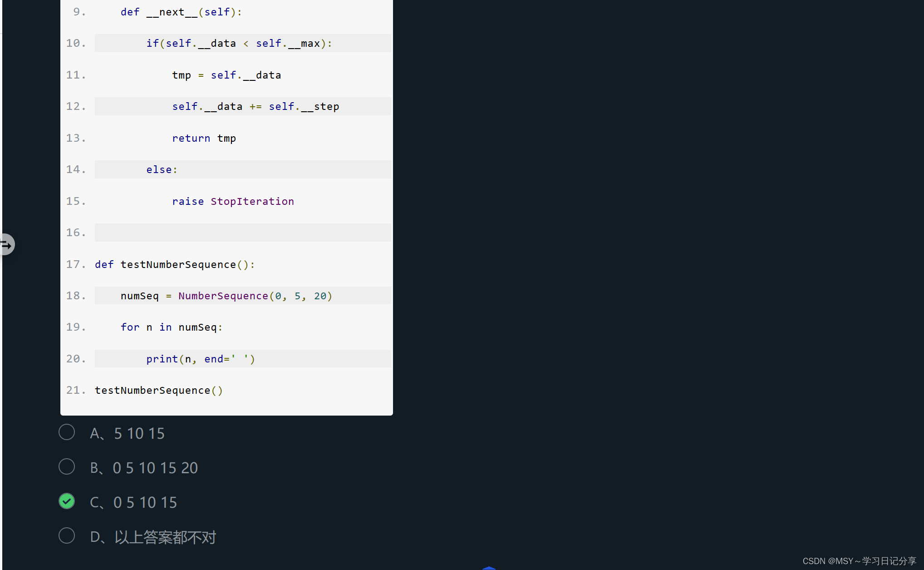This screenshot has width=924, height=570.
Task: Click the "def testNumberSequence()" definition line
Action: [175, 264]
